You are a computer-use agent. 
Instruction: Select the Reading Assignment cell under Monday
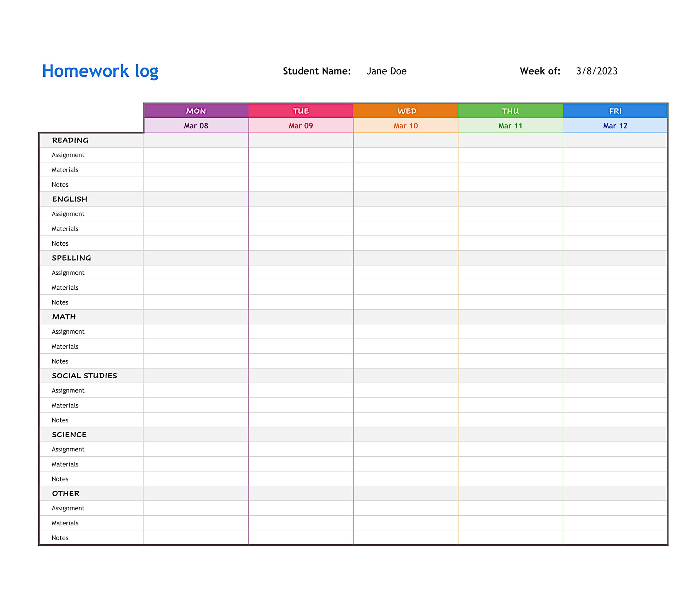(x=196, y=155)
